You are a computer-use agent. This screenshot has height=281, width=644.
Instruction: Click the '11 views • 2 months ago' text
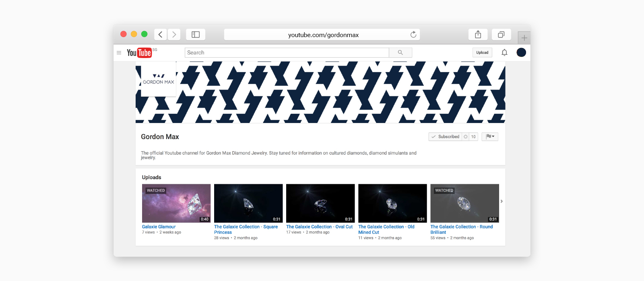[380, 238]
